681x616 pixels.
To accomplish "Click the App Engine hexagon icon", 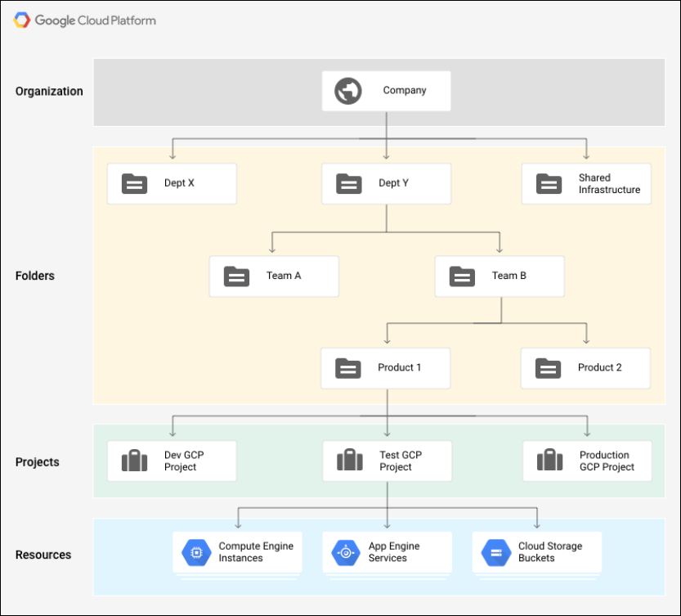I will tap(346, 553).
